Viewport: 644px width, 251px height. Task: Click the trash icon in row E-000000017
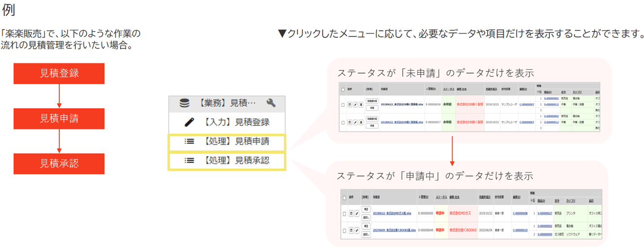tap(361, 122)
